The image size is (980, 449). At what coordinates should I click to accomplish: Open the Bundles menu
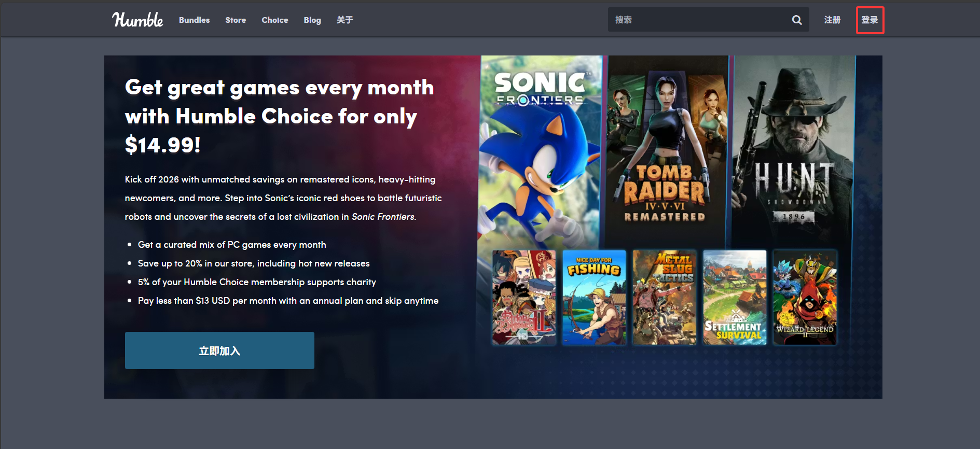(194, 20)
